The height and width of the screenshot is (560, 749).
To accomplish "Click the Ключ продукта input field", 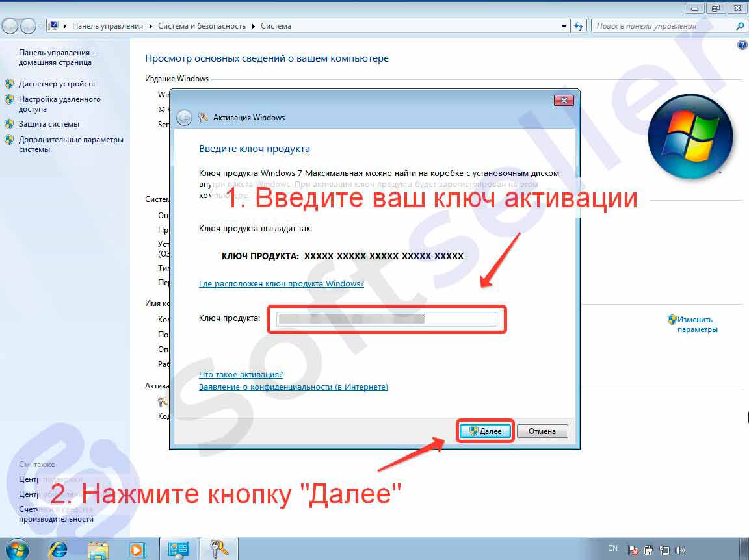I will tap(386, 319).
